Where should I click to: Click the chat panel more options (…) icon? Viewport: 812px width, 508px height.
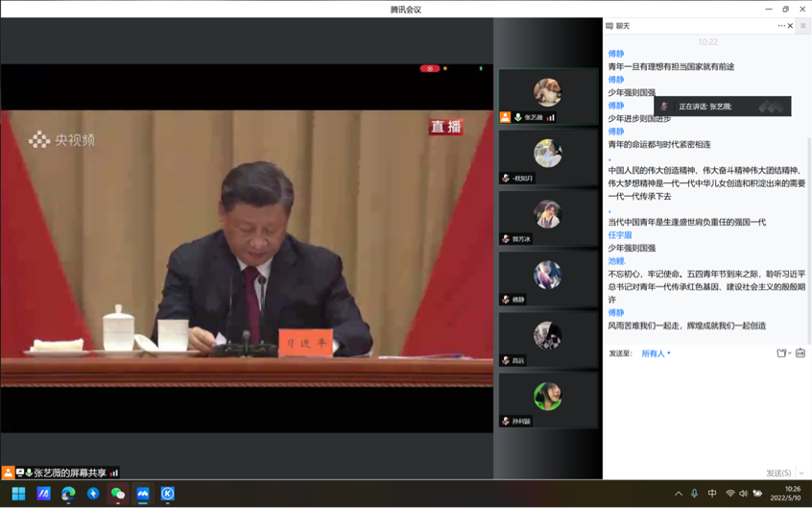pyautogui.click(x=781, y=26)
